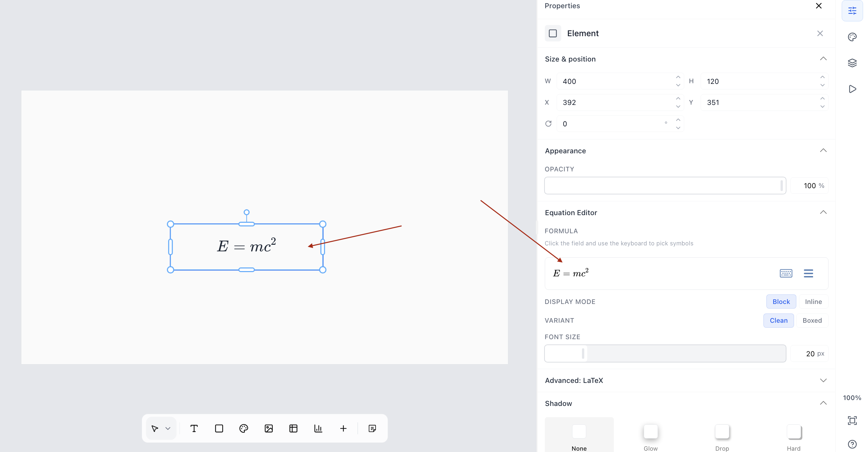Collapse the Equation Editor section

(823, 213)
